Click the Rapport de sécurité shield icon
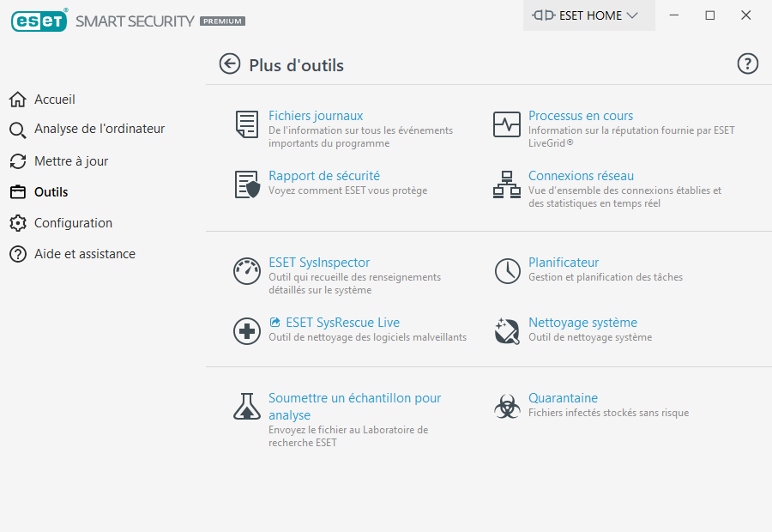This screenshot has height=532, width=772. [x=247, y=184]
